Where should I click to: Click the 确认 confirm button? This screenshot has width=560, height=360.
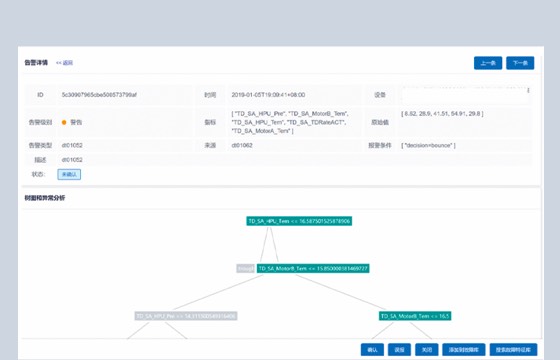(x=372, y=350)
